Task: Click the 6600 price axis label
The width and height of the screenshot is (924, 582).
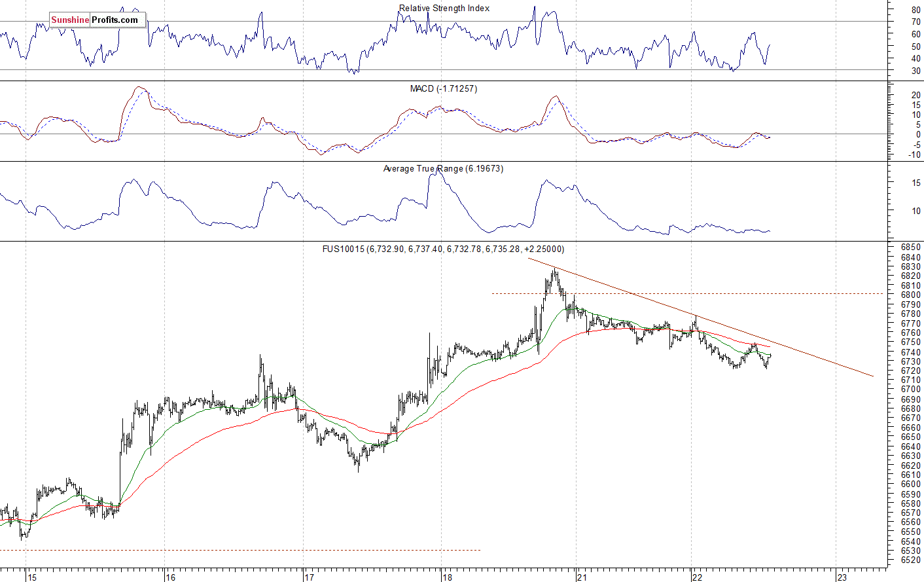Action: point(911,484)
